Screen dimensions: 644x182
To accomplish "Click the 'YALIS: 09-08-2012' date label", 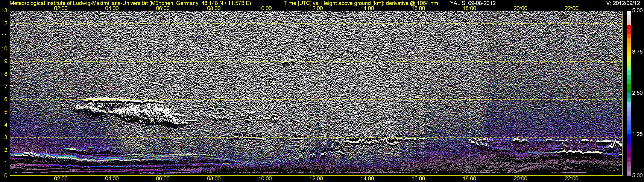I will [473, 3].
